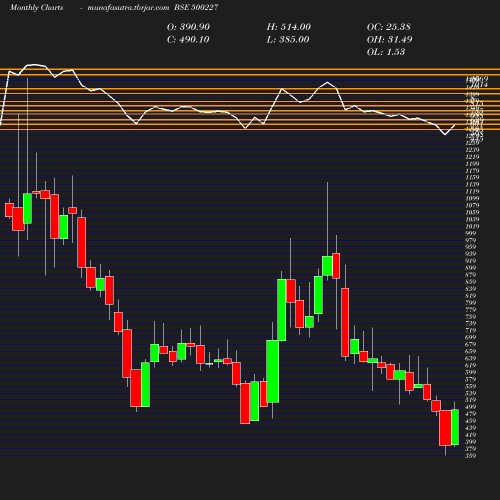Click the "munafasutra.tbrjar.com" source label

click(x=128, y=7)
